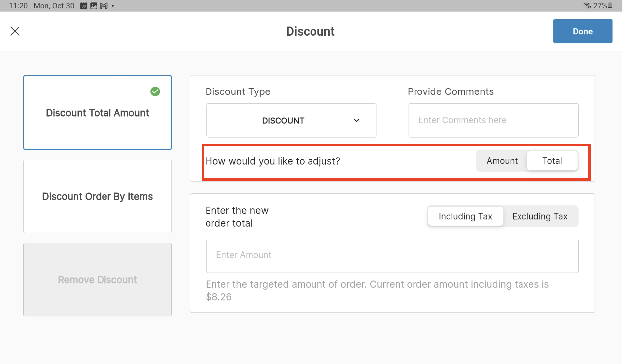Choose Excluding Tax option

[540, 216]
